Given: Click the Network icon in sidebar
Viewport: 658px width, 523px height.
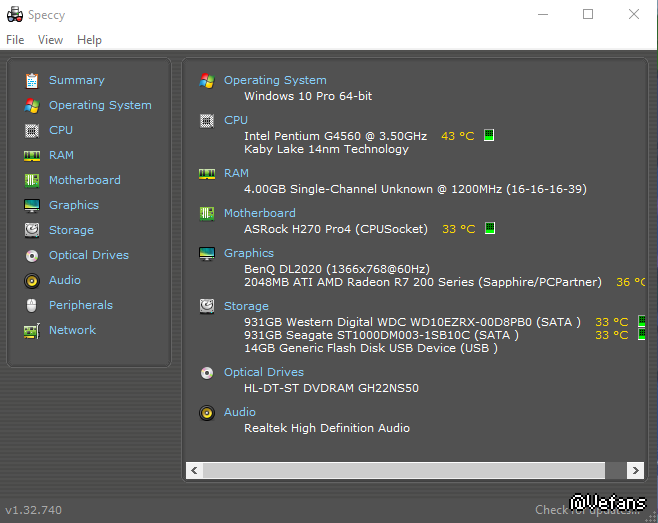Looking at the screenshot, I should coord(31,330).
